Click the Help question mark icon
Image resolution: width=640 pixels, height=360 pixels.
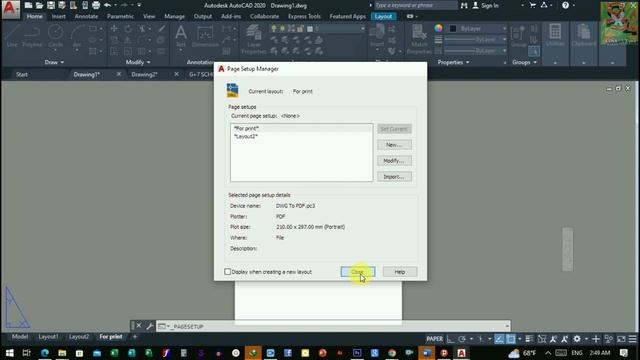tap(565, 5)
